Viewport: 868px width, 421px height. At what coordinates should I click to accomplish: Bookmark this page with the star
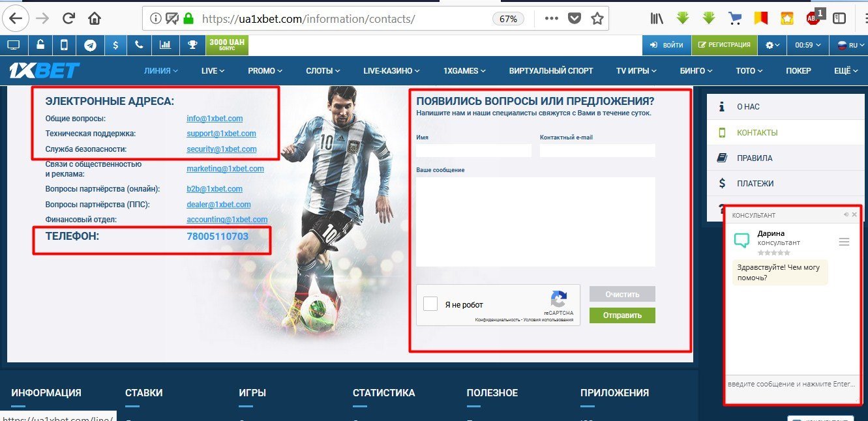(597, 19)
